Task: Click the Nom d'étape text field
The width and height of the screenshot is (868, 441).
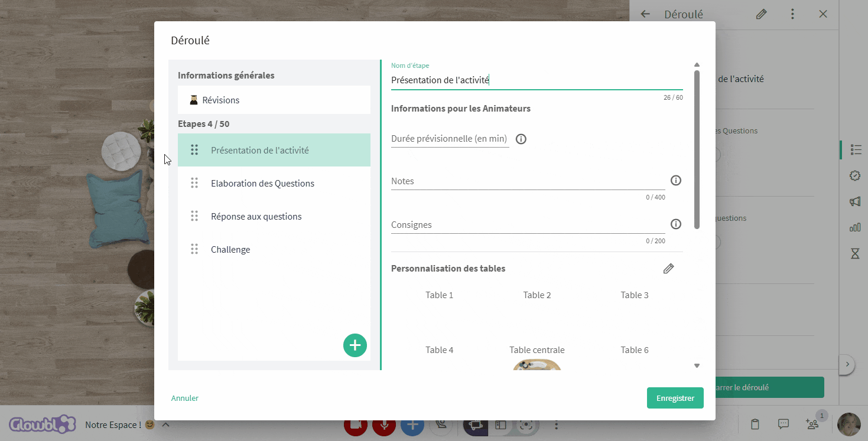Action: (537, 80)
